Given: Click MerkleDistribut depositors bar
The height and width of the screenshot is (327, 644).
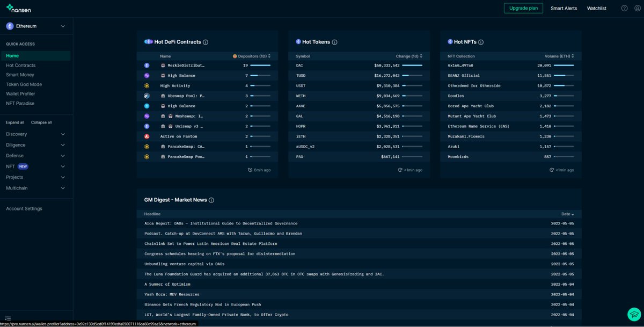Looking at the screenshot, I should 260,65.
